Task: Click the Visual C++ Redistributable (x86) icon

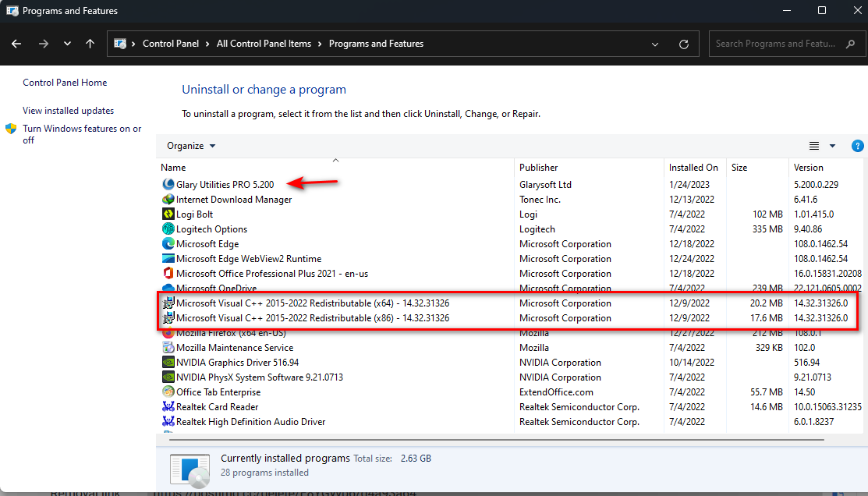Action: (x=168, y=317)
